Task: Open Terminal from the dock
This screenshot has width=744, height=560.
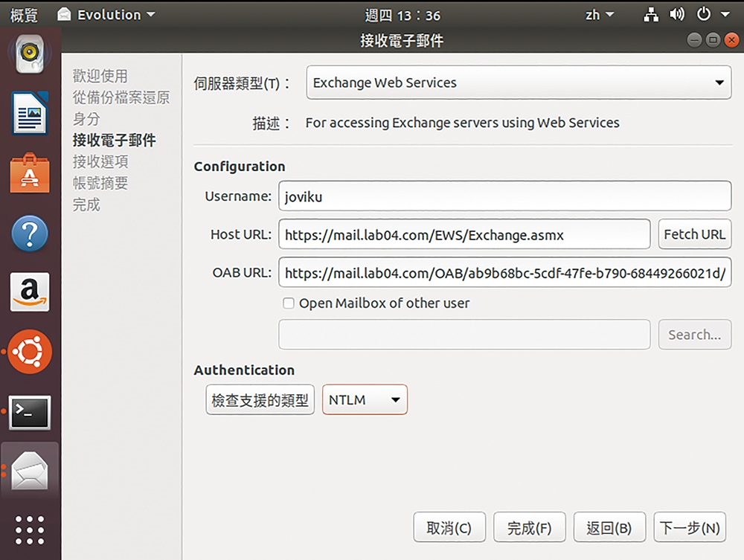Action: 30,411
